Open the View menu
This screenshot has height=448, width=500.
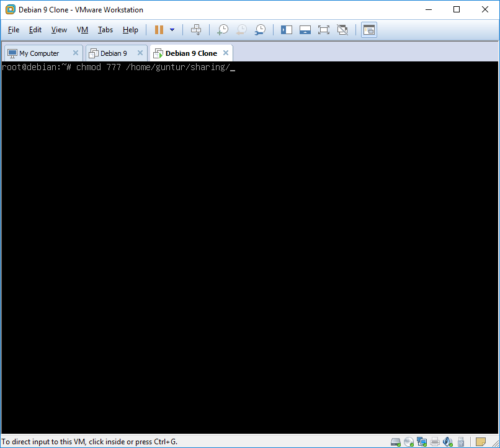tap(59, 30)
